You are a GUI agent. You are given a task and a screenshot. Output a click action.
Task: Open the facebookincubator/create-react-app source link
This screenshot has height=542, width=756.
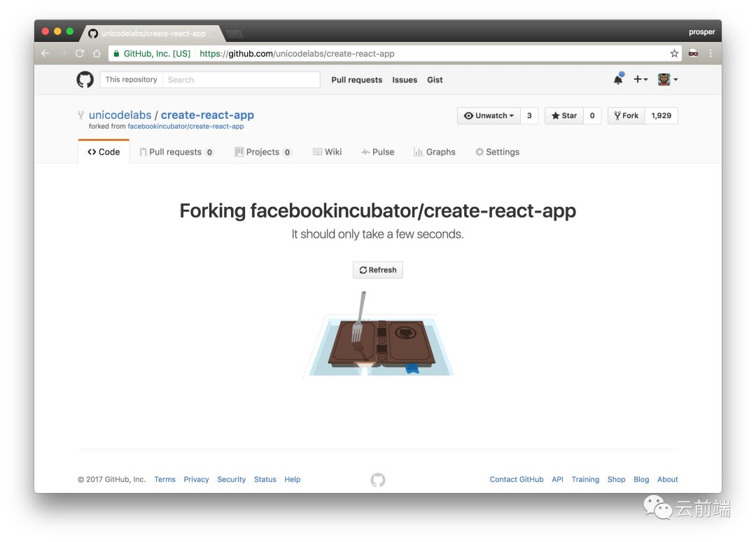[185, 126]
